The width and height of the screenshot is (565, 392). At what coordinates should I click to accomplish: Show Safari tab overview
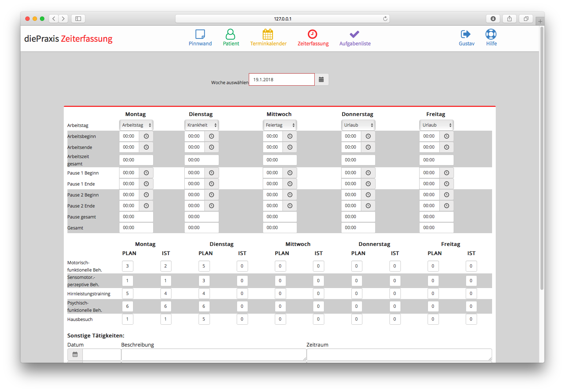526,19
